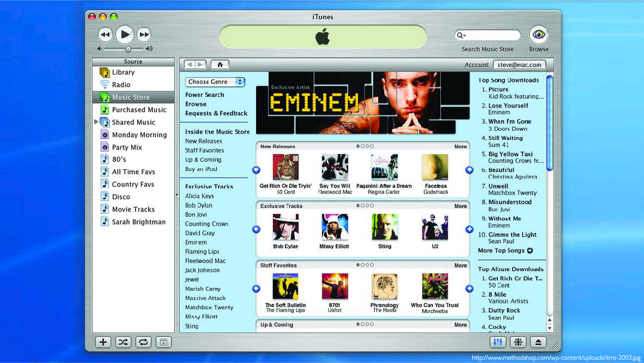The height and width of the screenshot is (363, 644).
Task: Show previous Staff Favorites with left arrow
Action: tap(256, 288)
